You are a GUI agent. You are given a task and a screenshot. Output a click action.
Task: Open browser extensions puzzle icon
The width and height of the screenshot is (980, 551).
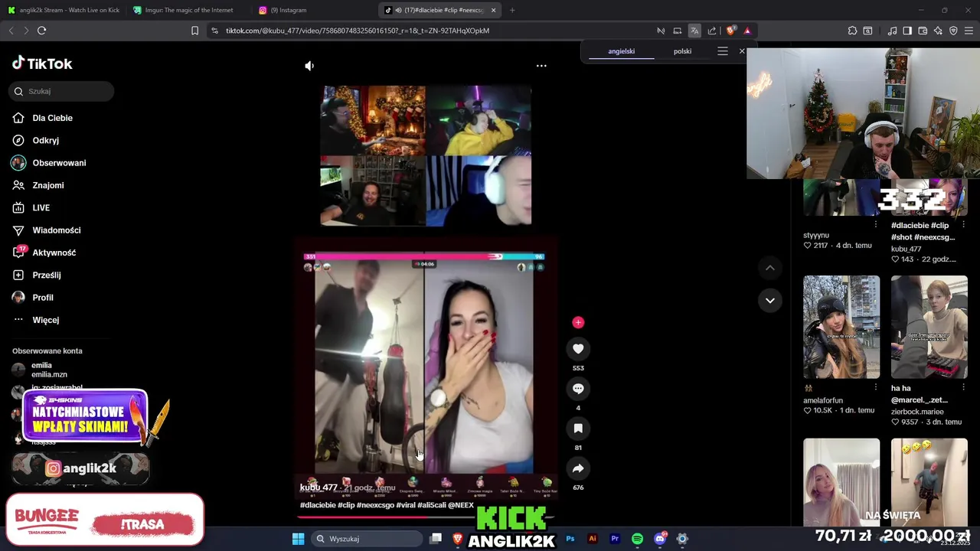click(x=852, y=31)
